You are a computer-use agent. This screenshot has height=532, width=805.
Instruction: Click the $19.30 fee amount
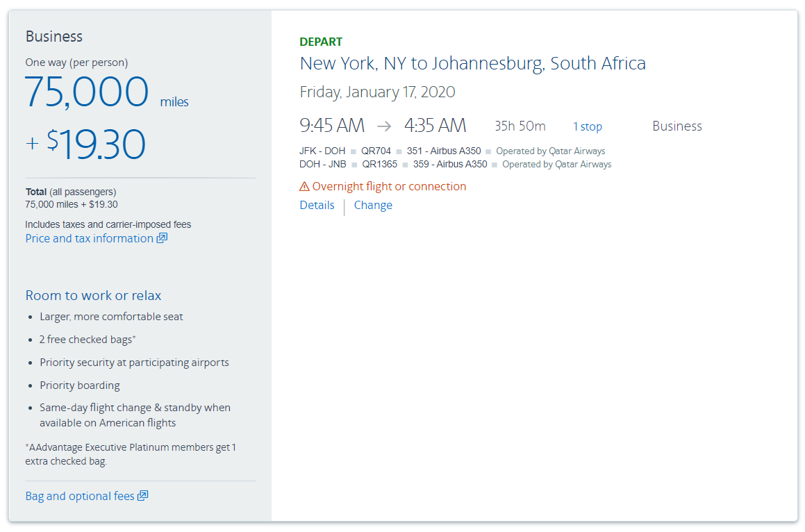(x=97, y=144)
